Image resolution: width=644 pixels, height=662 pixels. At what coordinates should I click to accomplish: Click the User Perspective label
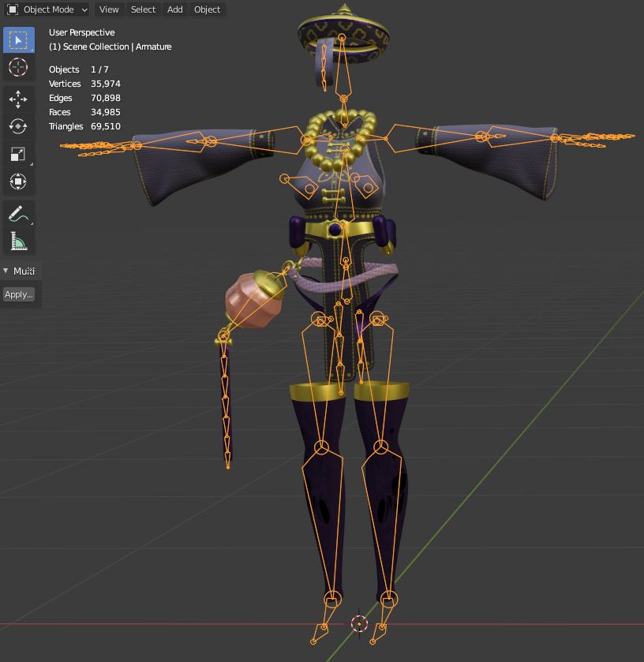click(81, 32)
